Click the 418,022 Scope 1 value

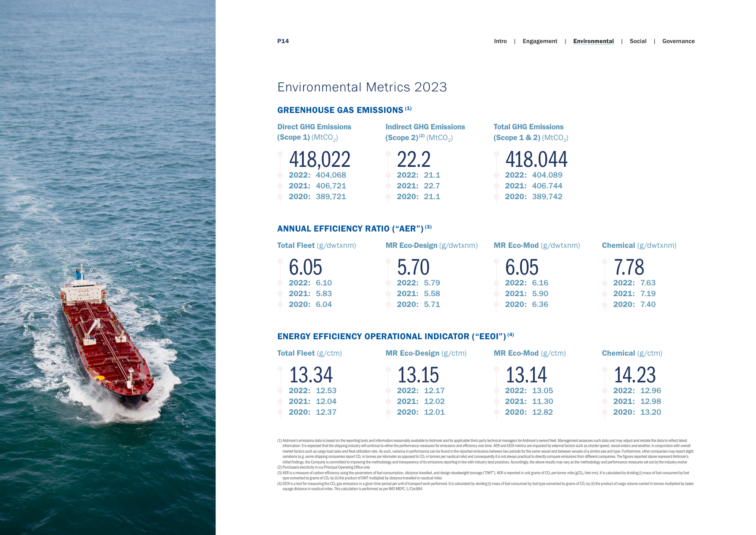point(320,160)
